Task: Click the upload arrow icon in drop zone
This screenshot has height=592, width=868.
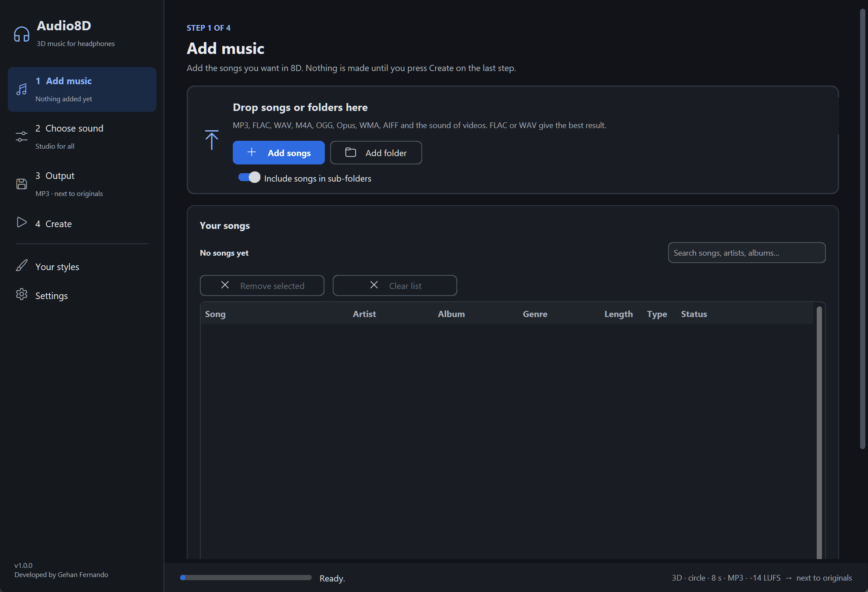Action: (212, 140)
